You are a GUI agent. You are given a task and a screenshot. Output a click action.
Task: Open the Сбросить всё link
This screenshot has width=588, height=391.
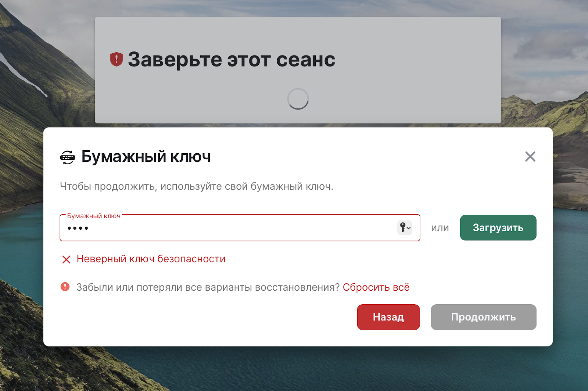coord(376,287)
